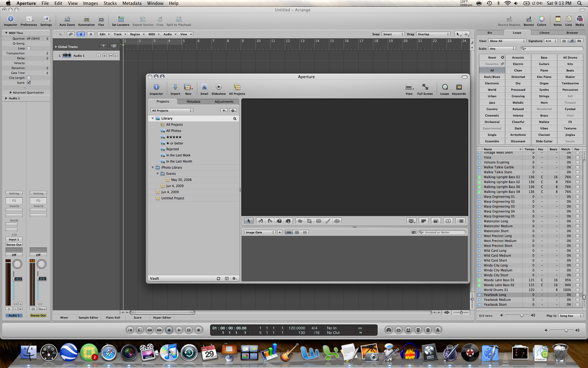Click the record button in Logic transport

198,330
